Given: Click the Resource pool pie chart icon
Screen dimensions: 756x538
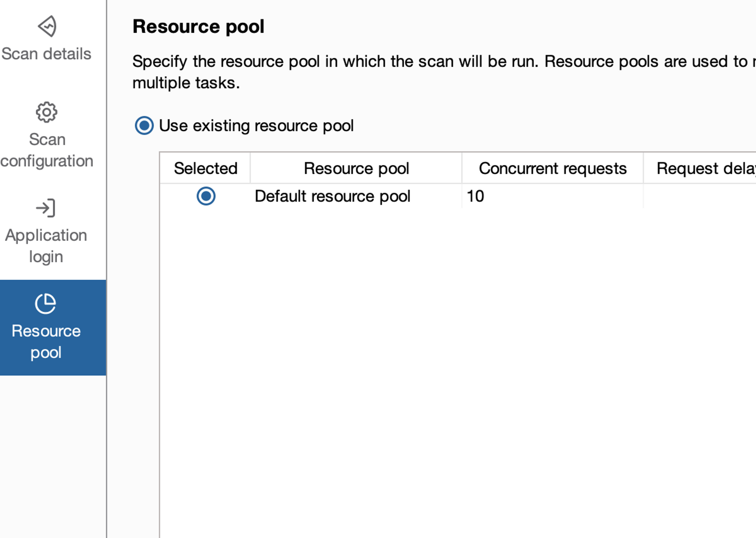Looking at the screenshot, I should [x=45, y=304].
